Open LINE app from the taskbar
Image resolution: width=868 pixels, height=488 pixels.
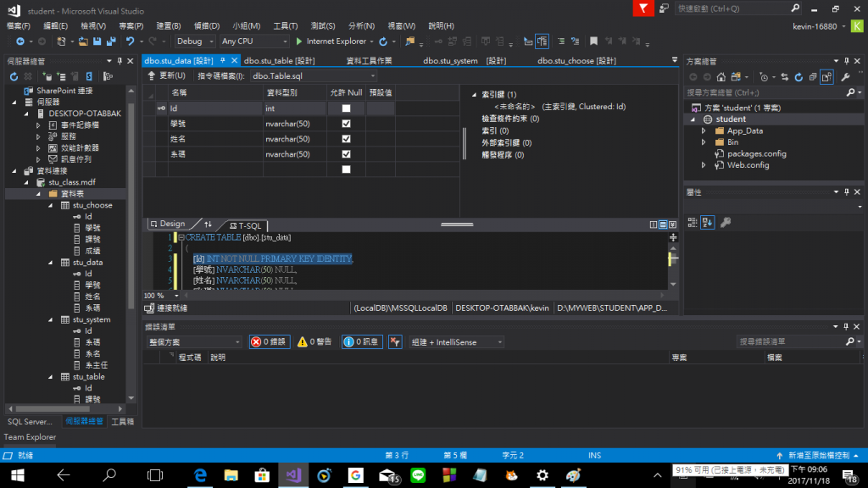coord(418,475)
